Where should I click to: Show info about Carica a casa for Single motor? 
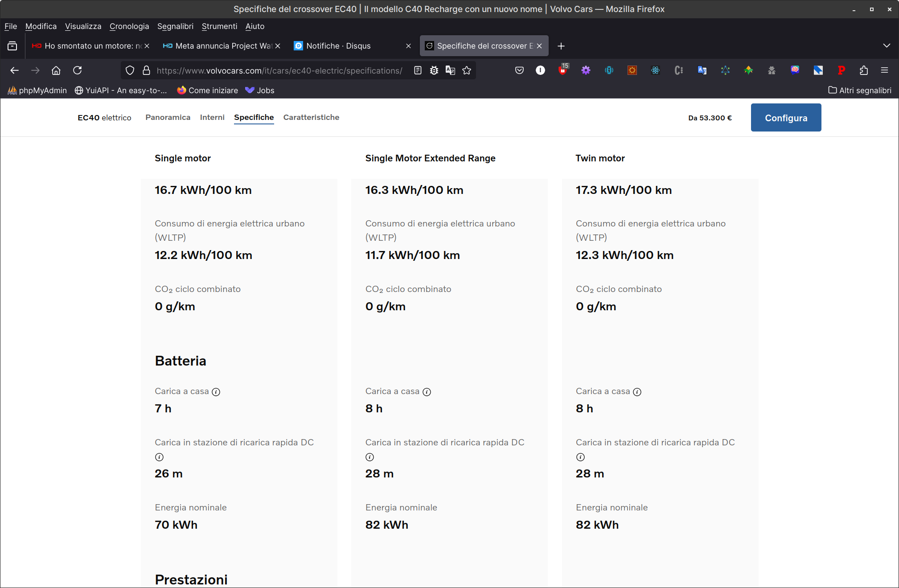pos(216,392)
